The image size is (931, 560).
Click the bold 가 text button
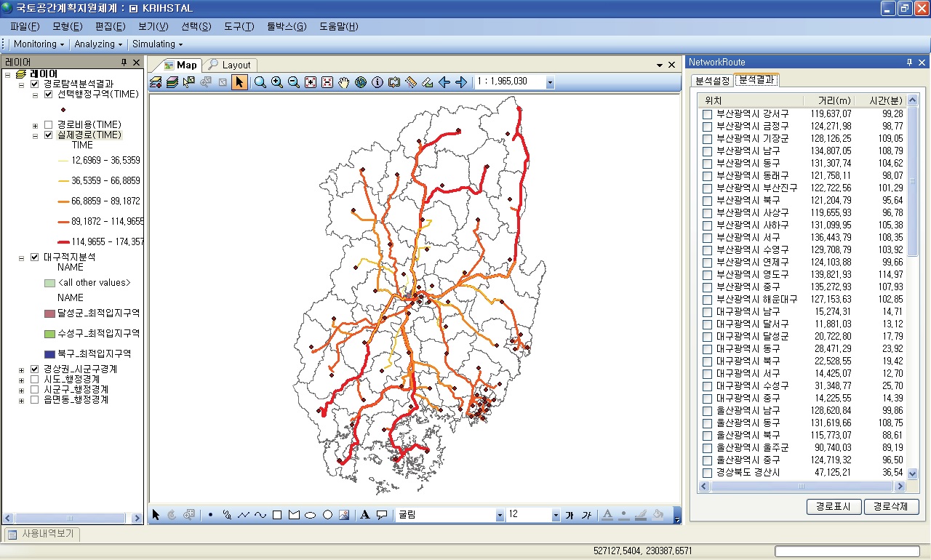pyautogui.click(x=570, y=515)
